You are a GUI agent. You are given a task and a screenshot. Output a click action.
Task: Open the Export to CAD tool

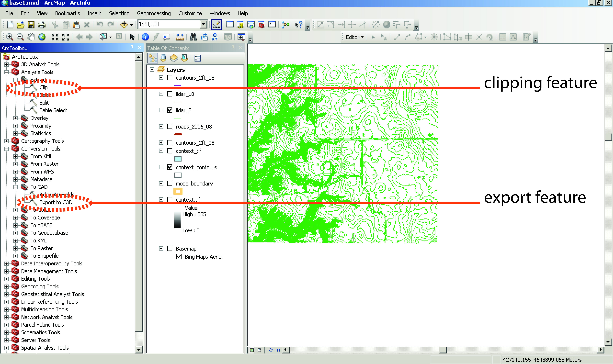(56, 202)
